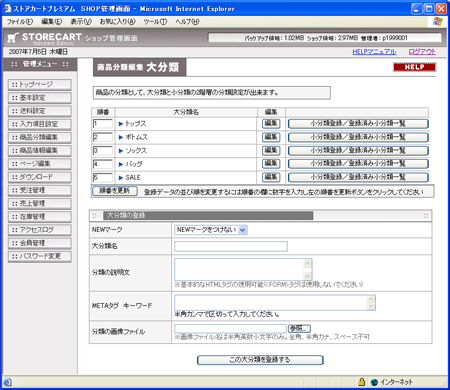Open 会員管理 in sidebar
Screen dimensions: 450x390
40,243
